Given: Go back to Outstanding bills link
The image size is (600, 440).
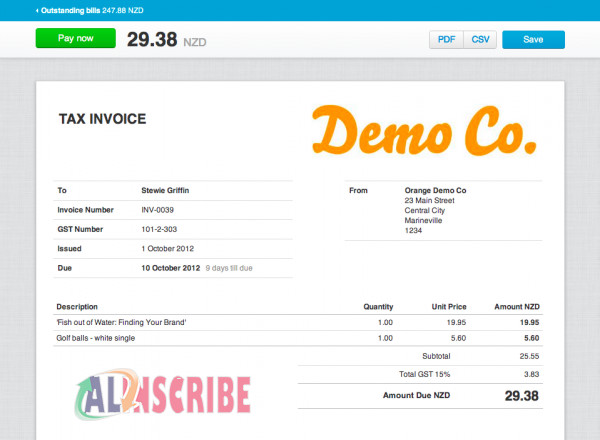Looking at the screenshot, I should point(92,10).
